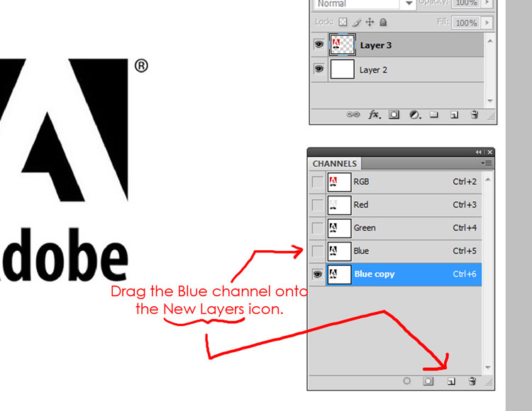Lock position move icon

(x=370, y=22)
